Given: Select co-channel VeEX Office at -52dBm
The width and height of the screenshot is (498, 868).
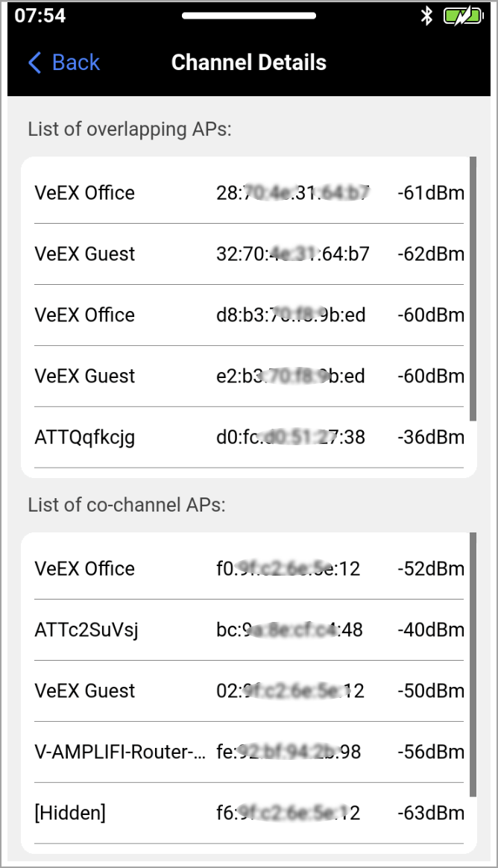Looking at the screenshot, I should tap(249, 568).
